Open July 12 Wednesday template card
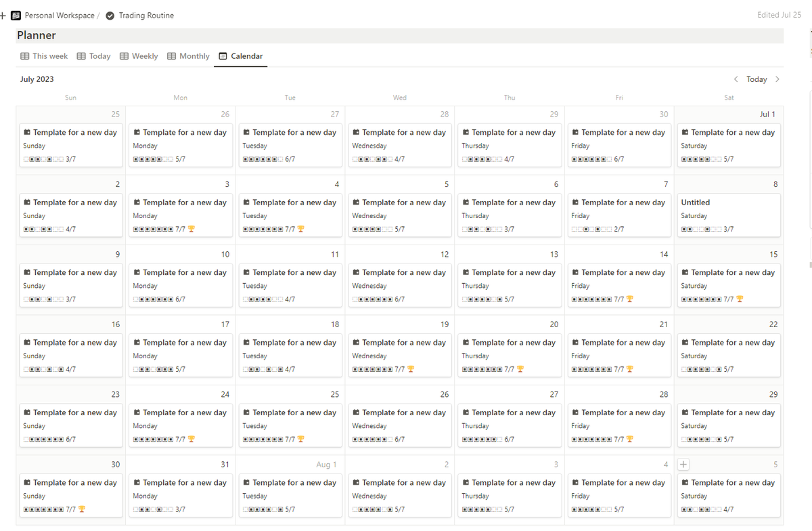The height and width of the screenshot is (531, 812). [x=401, y=285]
